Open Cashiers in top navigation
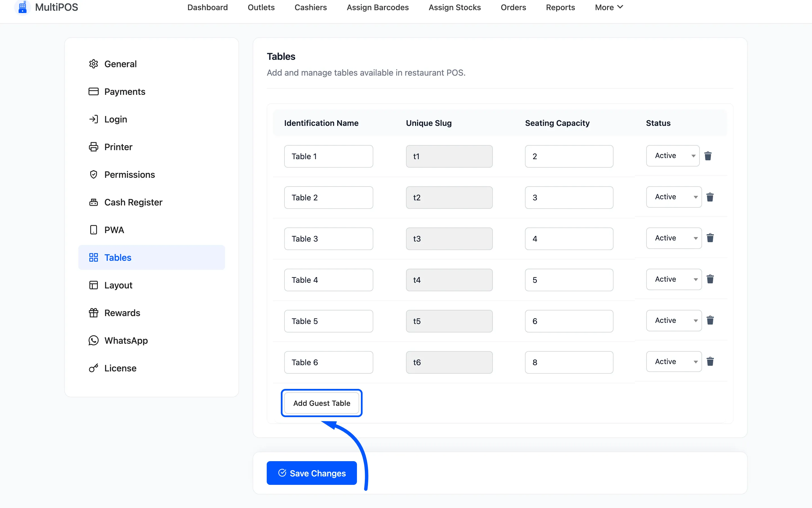The width and height of the screenshot is (812, 508). 310,7
